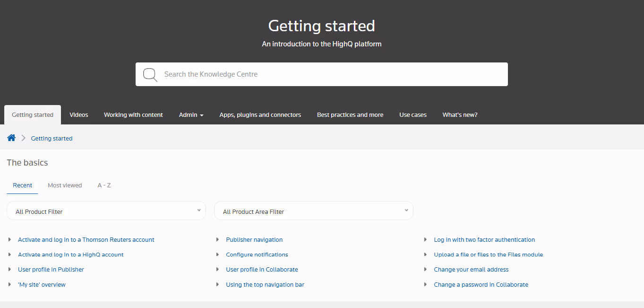Open Change a password in Collaborate article
The image size is (644, 308).
(x=481, y=285)
